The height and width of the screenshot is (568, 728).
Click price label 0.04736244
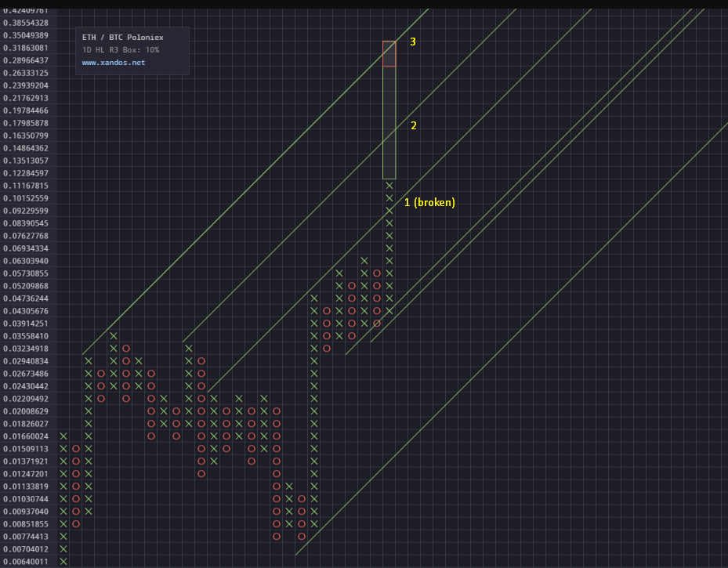[26, 298]
